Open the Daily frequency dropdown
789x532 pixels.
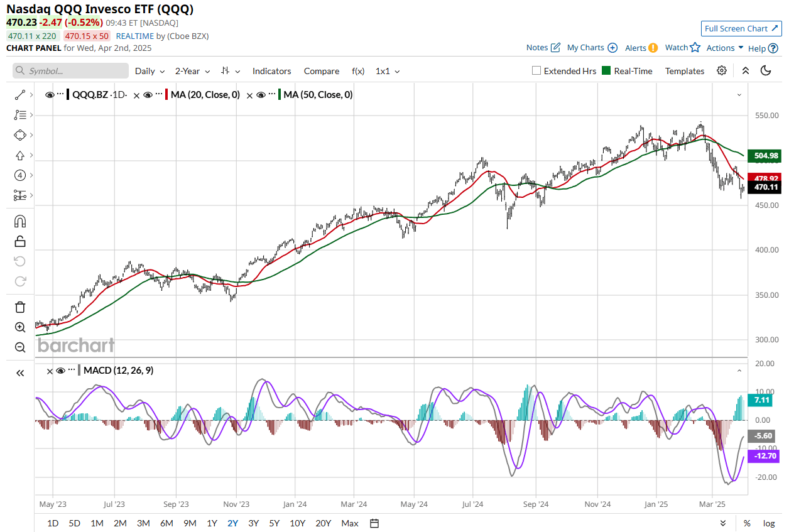(x=150, y=71)
